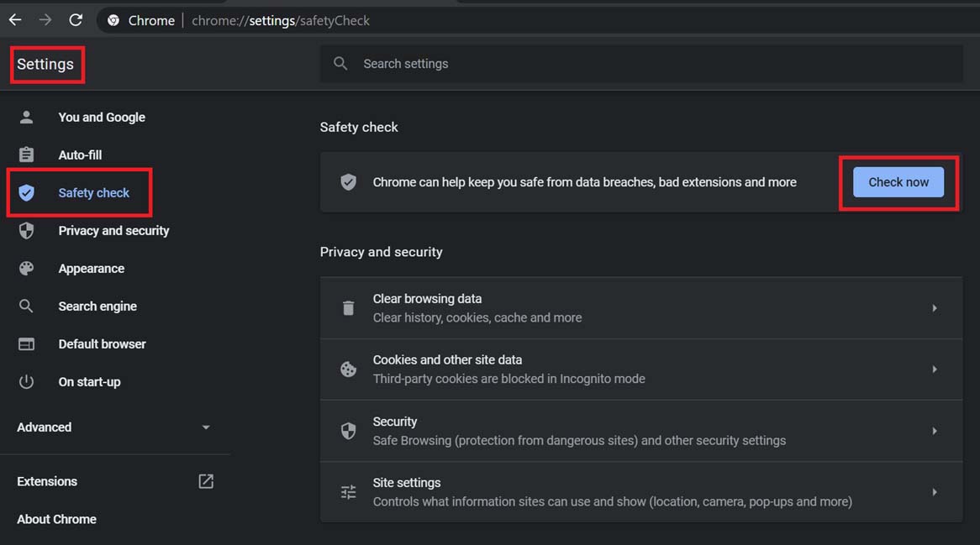980x545 pixels.
Task: Click the Safety check shield icon in the sidebar
Action: coord(26,193)
